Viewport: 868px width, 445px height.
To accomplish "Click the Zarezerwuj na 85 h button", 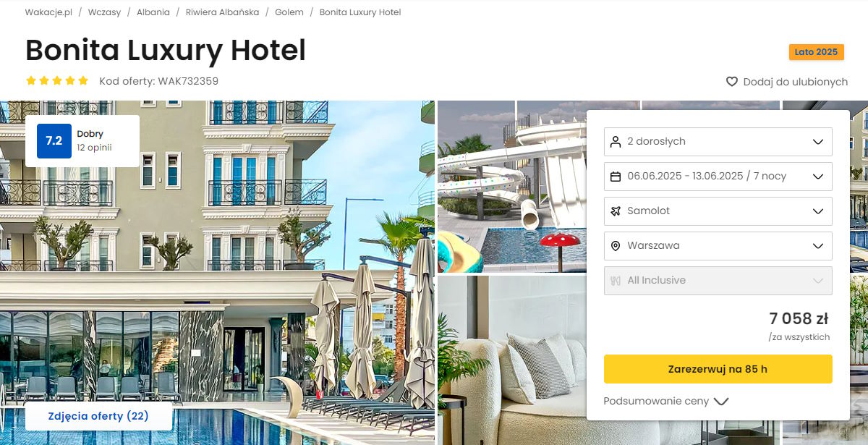I will 718,369.
